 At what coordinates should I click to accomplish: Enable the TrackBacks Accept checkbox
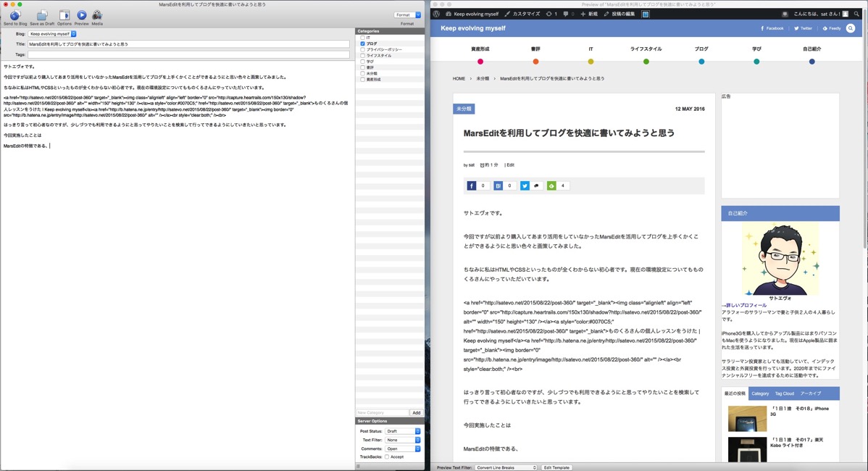pyautogui.click(x=386, y=457)
